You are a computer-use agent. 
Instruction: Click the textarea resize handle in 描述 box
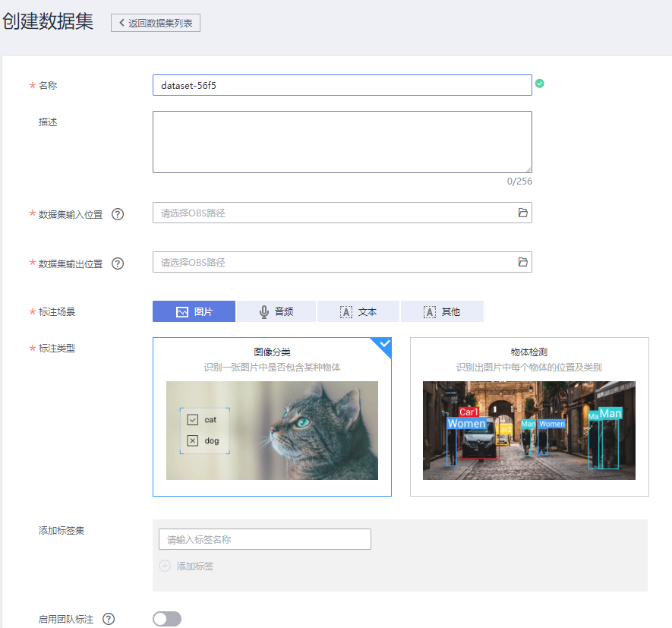pos(528,169)
